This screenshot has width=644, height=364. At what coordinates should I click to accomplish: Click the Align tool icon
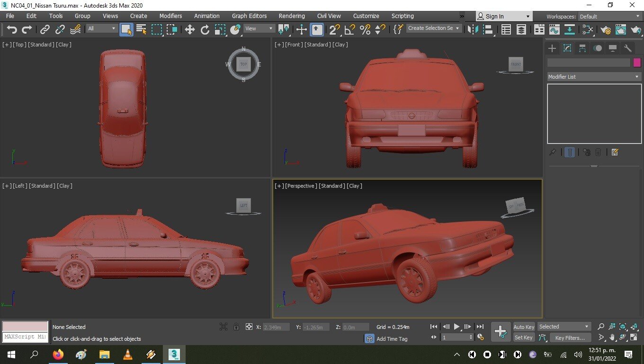pos(488,29)
